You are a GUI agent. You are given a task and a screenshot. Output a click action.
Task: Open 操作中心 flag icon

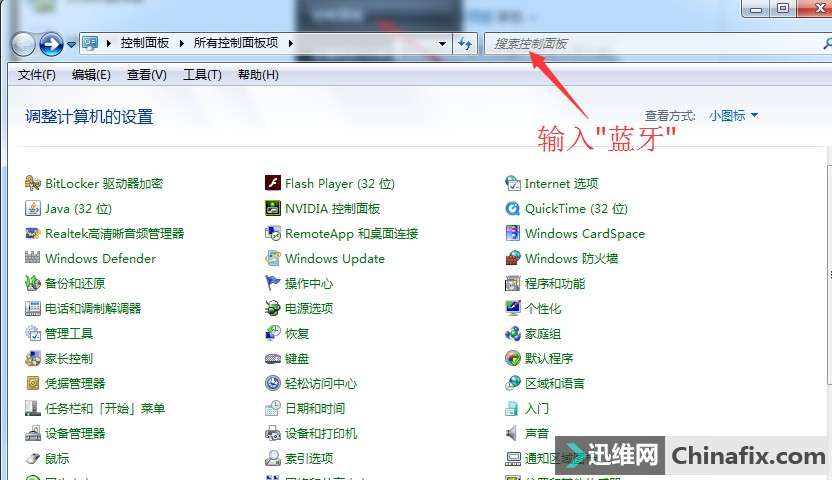pos(273,283)
